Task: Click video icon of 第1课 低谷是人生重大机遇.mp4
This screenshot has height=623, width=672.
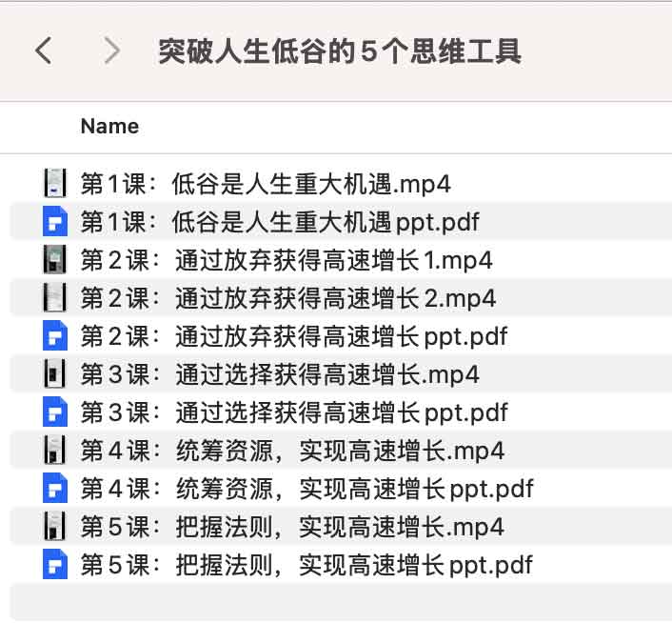Action: 55,183
